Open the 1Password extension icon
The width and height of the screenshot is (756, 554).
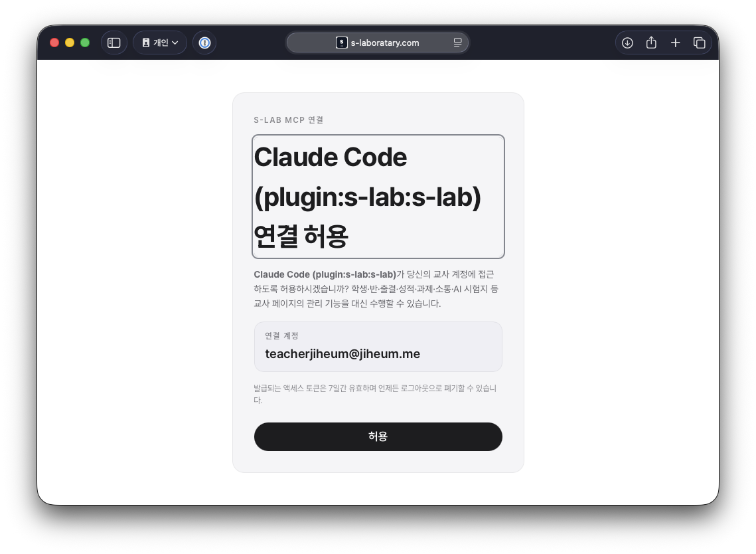pyautogui.click(x=204, y=43)
